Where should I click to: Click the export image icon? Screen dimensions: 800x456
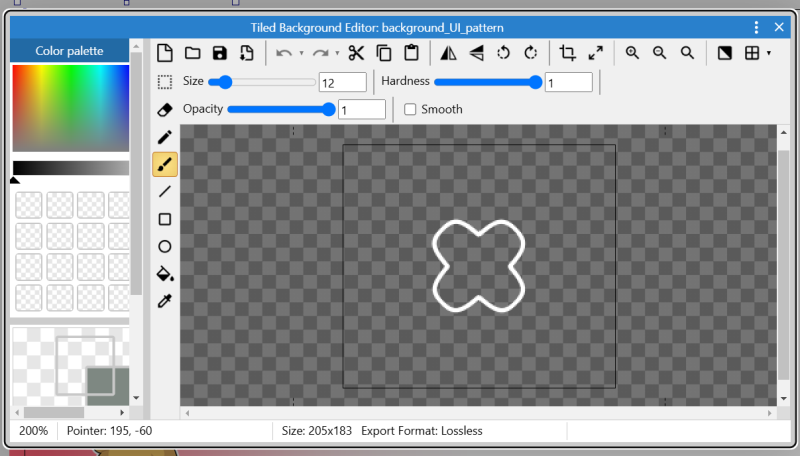click(247, 53)
